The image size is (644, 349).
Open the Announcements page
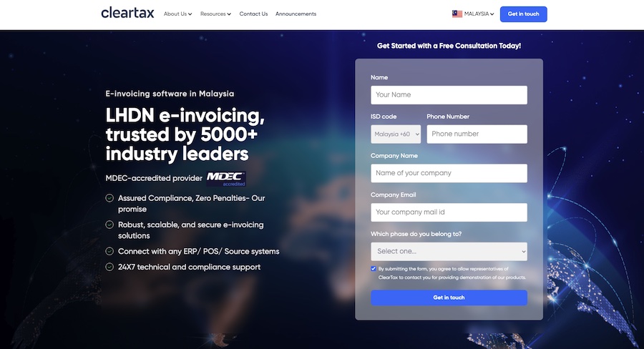(x=296, y=14)
